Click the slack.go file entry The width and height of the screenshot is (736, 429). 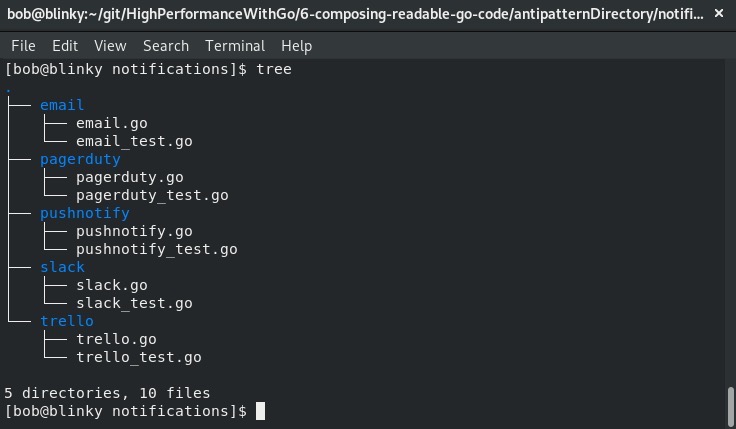point(112,285)
